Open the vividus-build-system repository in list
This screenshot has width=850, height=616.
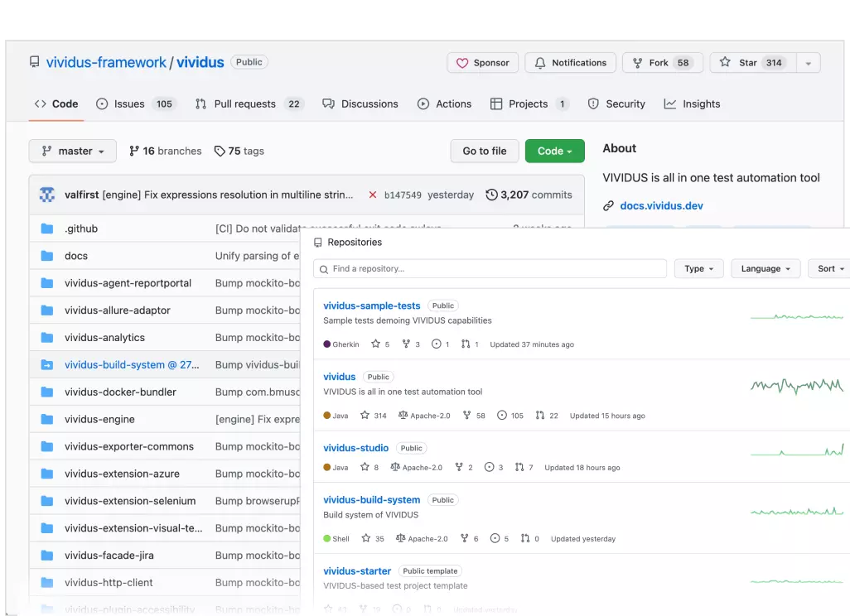click(372, 499)
